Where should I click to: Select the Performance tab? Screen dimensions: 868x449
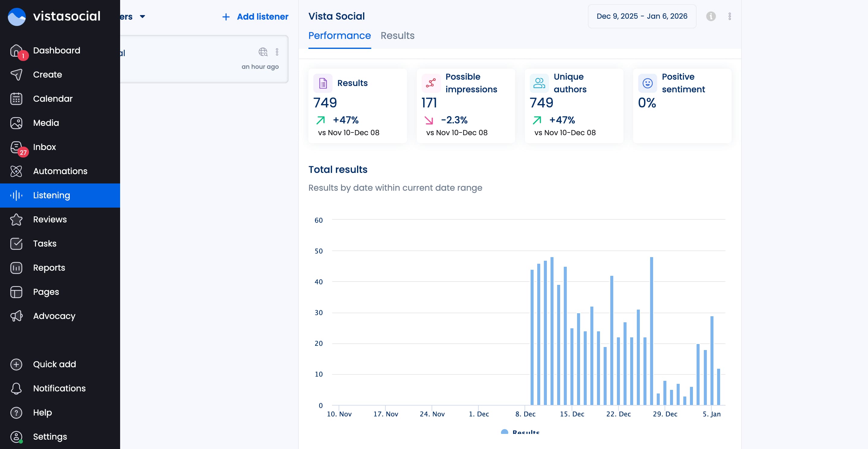click(339, 36)
